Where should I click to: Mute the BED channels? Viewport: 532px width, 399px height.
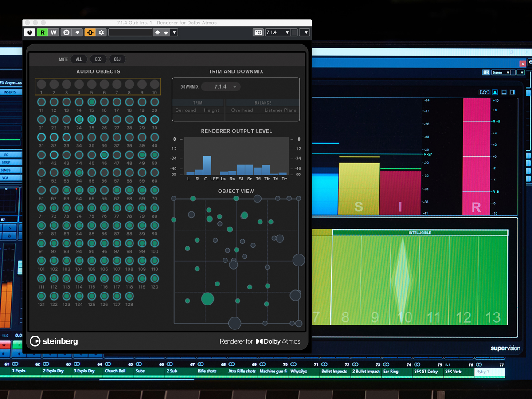click(98, 59)
